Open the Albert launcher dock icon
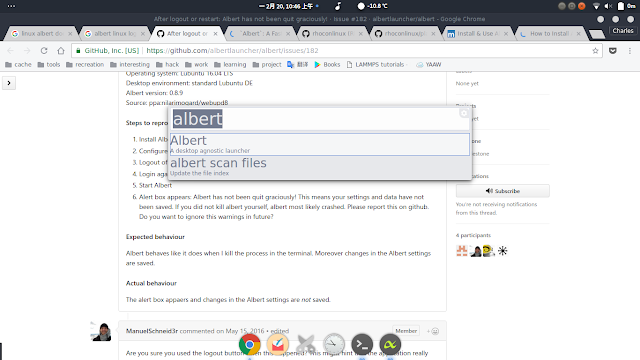This screenshot has height=360, width=640. click(x=390, y=344)
